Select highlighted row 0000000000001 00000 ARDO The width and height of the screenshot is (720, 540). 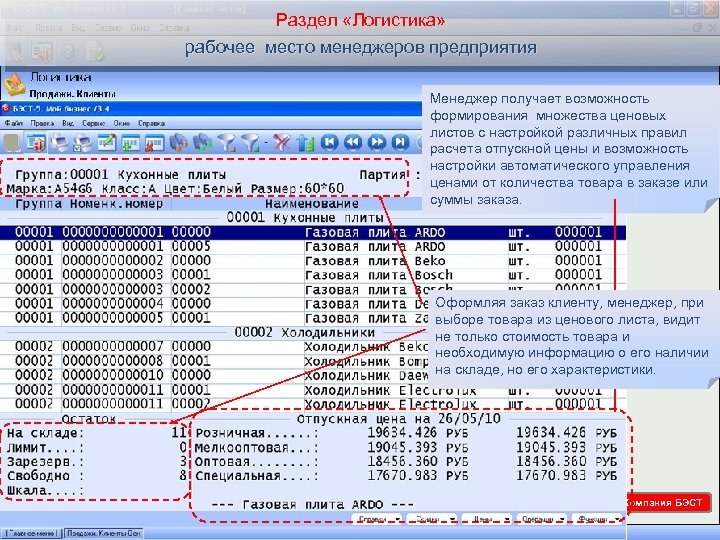(x=313, y=232)
